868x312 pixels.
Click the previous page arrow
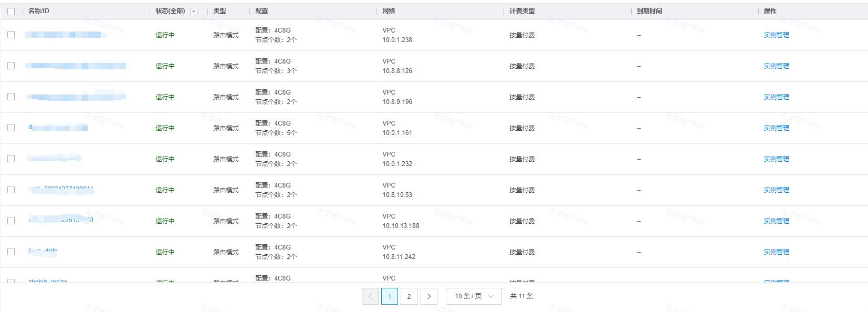point(370,296)
